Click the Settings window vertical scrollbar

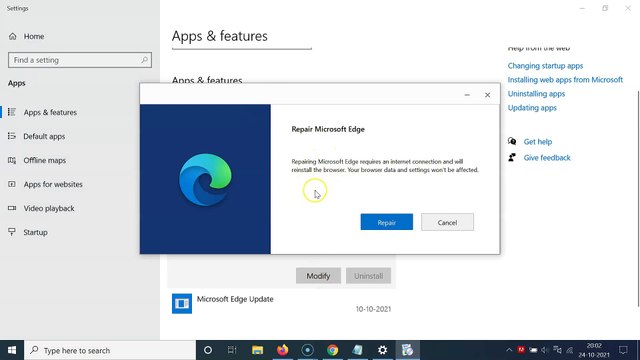[638, 198]
